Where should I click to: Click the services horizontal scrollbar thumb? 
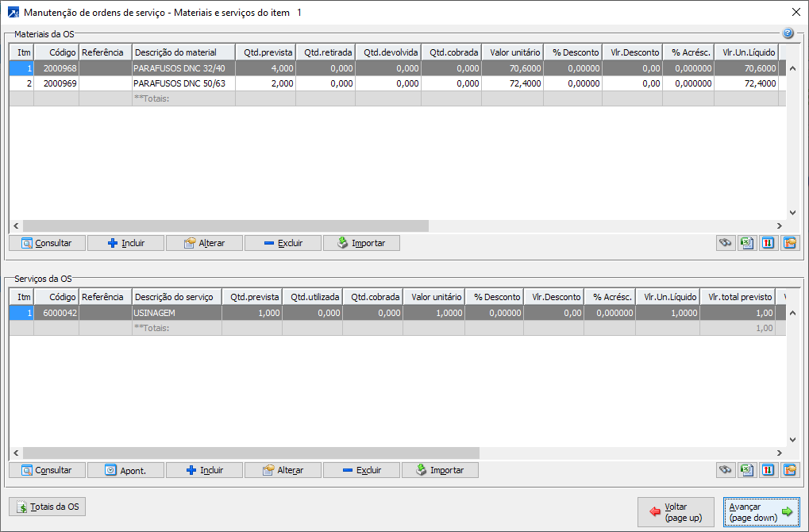point(251,453)
